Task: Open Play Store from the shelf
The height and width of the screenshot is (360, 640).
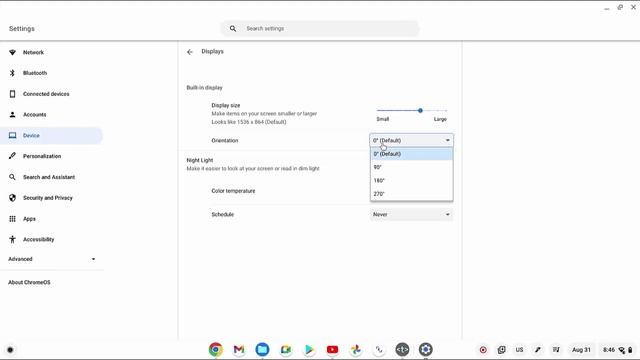Action: (x=309, y=349)
